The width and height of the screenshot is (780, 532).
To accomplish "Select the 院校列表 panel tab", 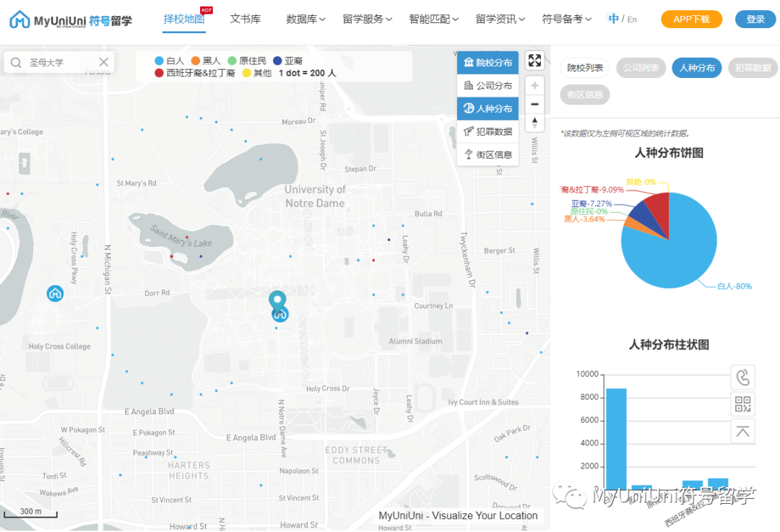I will point(585,68).
